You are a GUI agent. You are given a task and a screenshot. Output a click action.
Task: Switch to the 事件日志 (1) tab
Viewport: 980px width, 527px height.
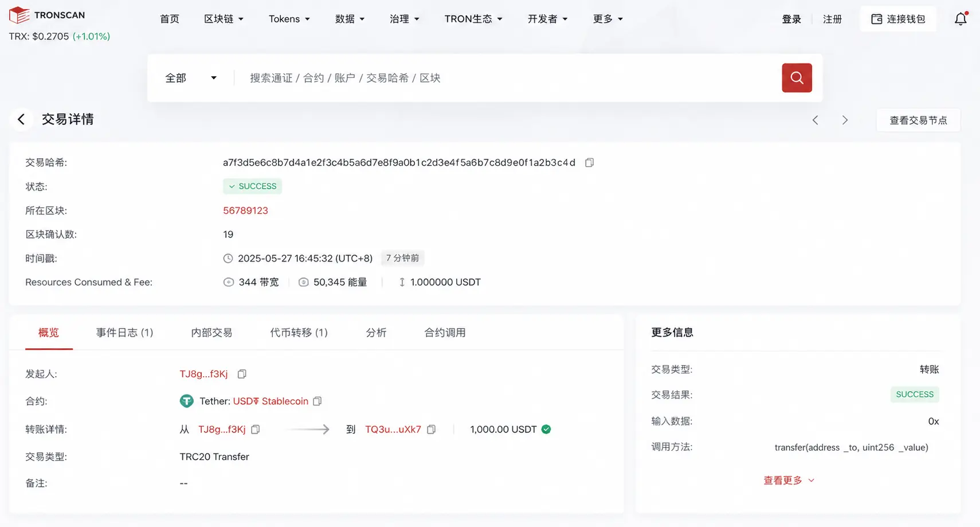[x=124, y=333]
